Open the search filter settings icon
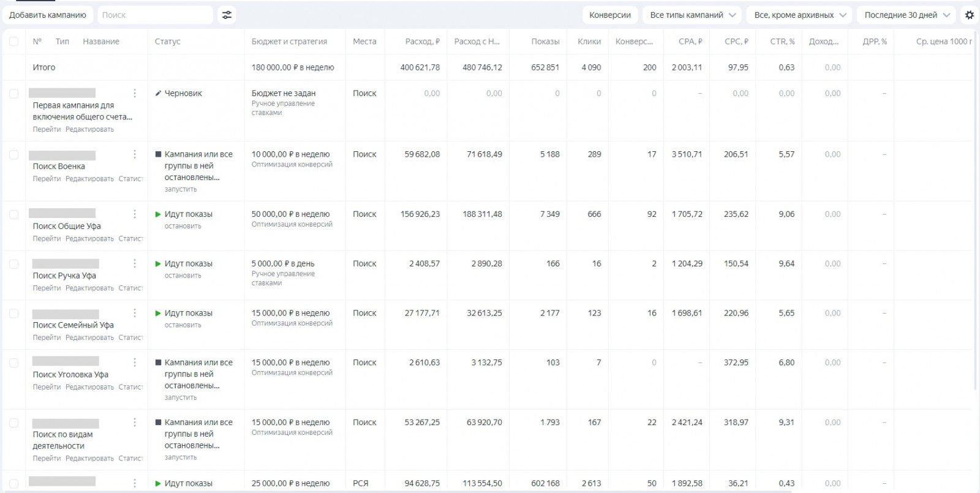Screen dimensions: 980x493 point(227,15)
